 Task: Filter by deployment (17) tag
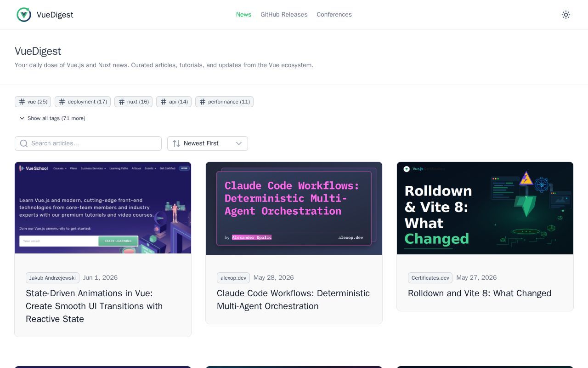click(x=83, y=102)
